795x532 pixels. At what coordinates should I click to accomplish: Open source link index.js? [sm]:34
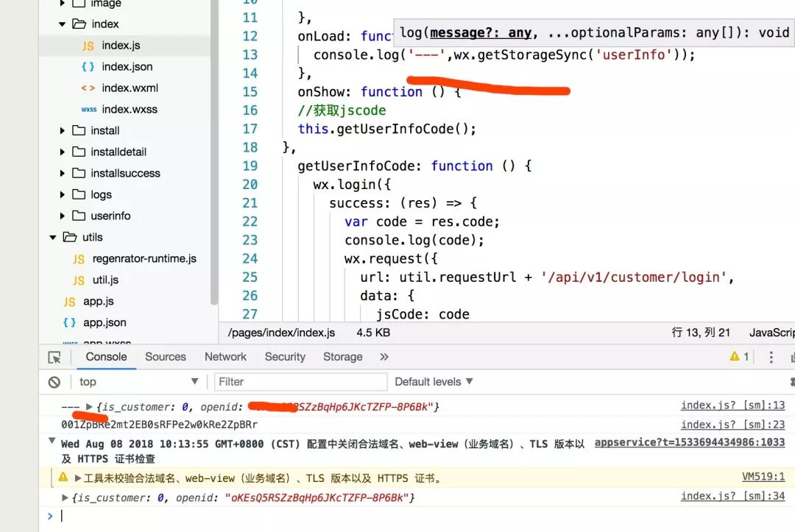coord(732,496)
